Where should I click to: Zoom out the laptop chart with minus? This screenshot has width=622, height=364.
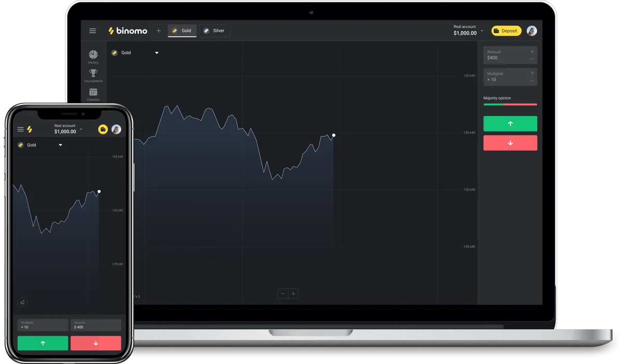click(283, 294)
